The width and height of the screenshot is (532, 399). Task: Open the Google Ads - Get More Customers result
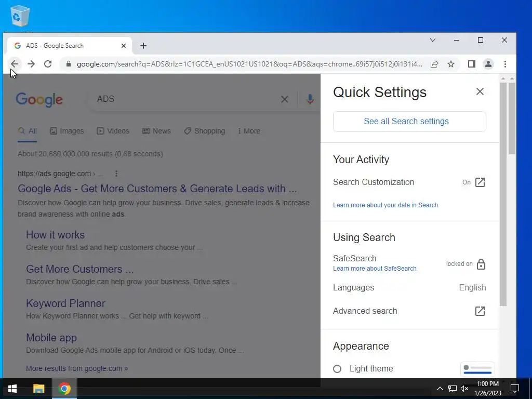[157, 189]
